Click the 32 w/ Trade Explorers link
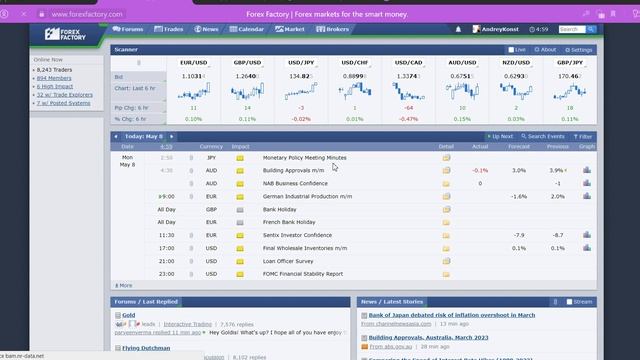Image resolution: width=640 pixels, height=360 pixels. [x=64, y=95]
